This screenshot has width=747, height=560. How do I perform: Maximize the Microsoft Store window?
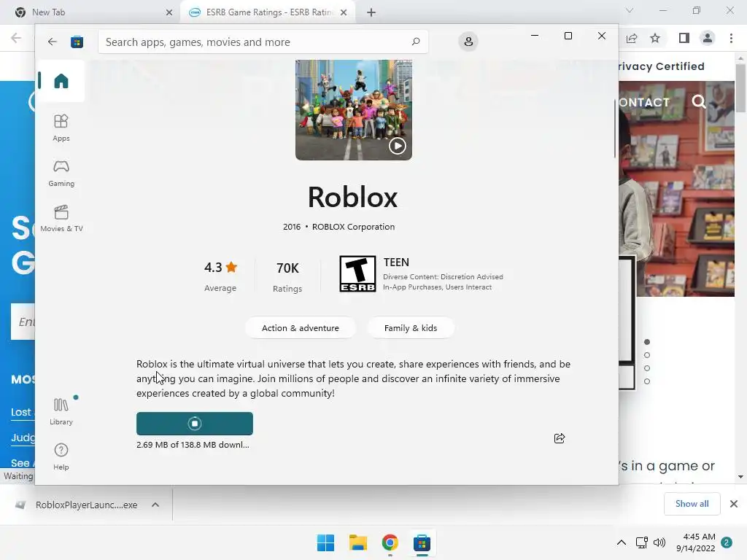point(568,36)
